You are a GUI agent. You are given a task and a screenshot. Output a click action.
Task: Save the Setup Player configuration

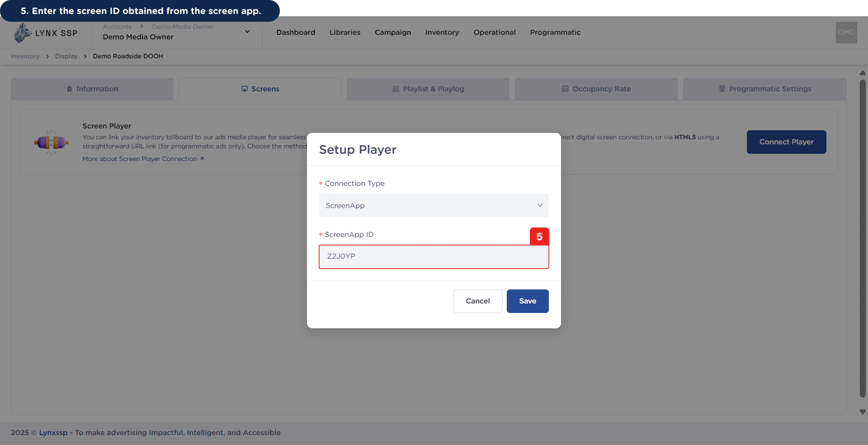(528, 301)
